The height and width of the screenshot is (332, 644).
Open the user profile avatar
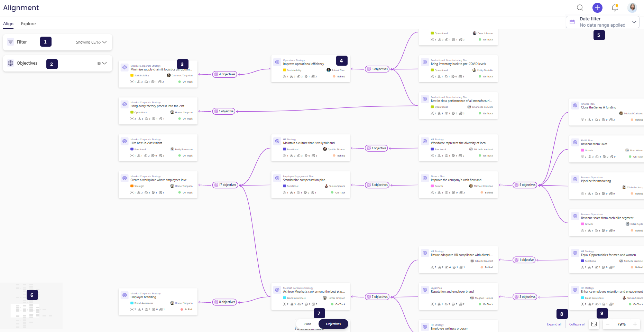click(632, 8)
